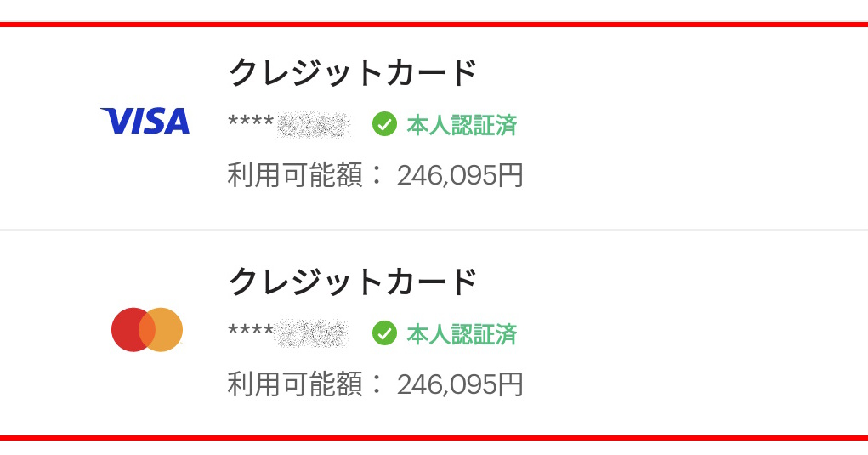Screen dimensions: 868x455
Task: Click the 246,095円 amount on the Mastercard card
Action: tap(460, 384)
